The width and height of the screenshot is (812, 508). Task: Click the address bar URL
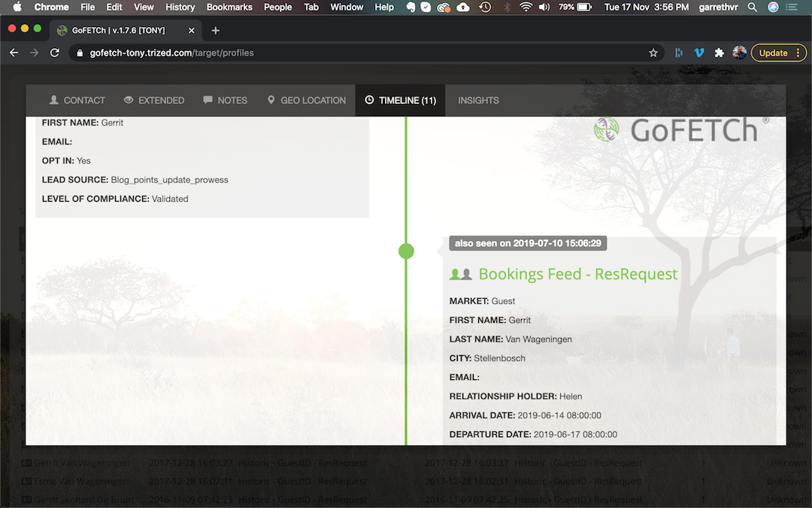click(171, 53)
